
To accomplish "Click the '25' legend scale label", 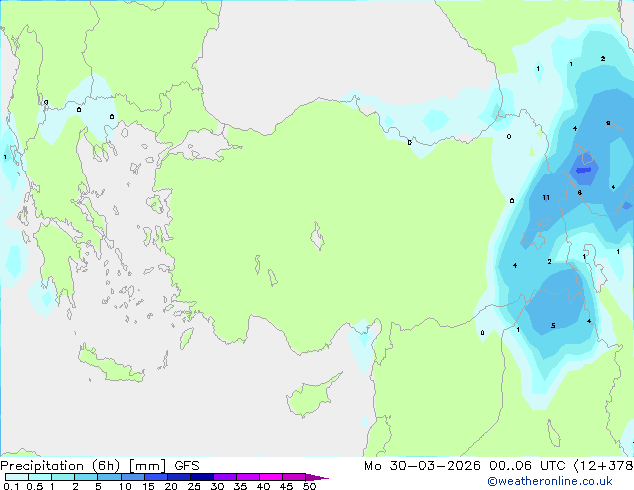I will (194, 486).
